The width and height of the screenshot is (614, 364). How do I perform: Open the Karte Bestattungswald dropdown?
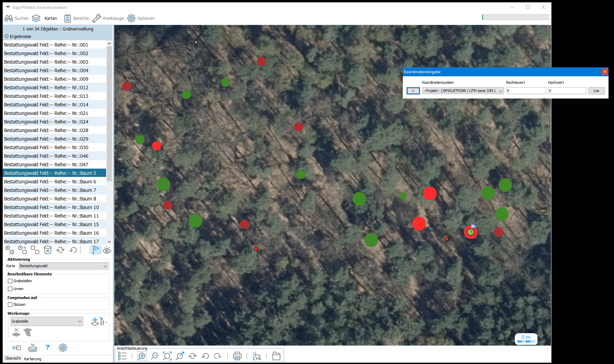[63, 266]
